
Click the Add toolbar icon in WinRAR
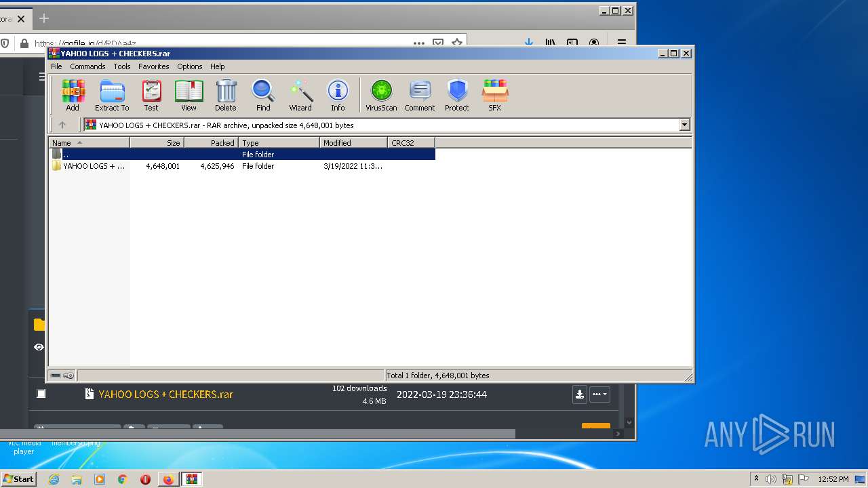pos(73,95)
